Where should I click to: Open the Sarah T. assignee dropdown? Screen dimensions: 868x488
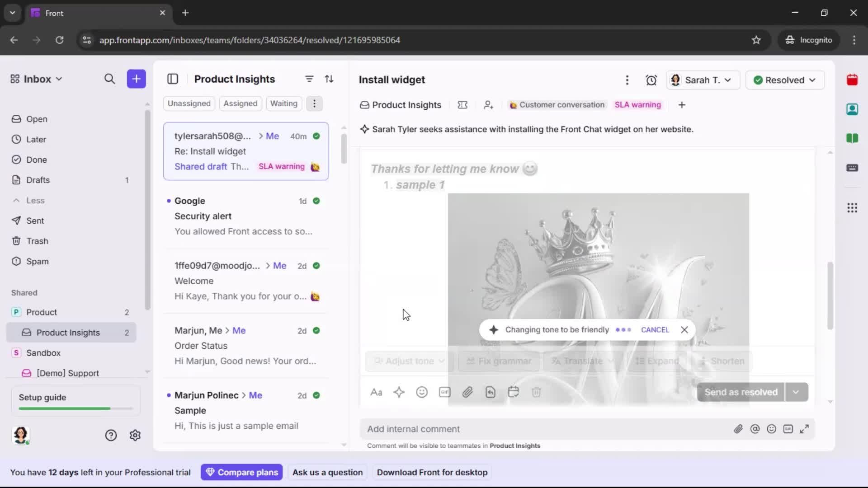[703, 80]
